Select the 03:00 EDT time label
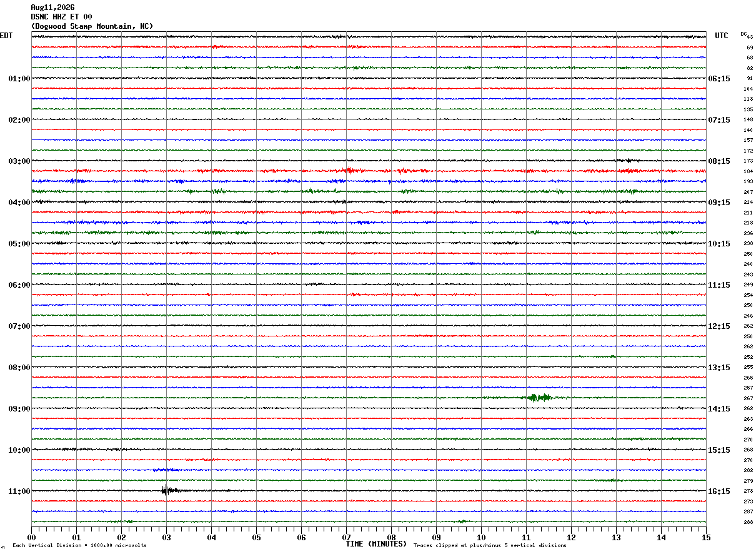This screenshot has width=756, height=554. [19, 161]
